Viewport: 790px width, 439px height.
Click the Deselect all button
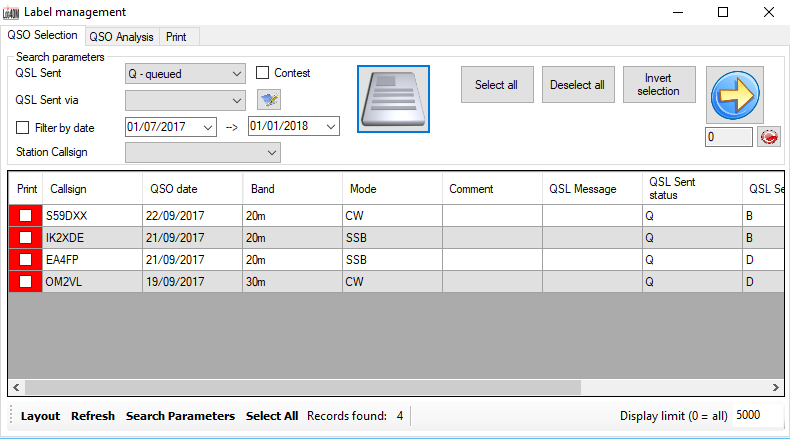point(578,85)
